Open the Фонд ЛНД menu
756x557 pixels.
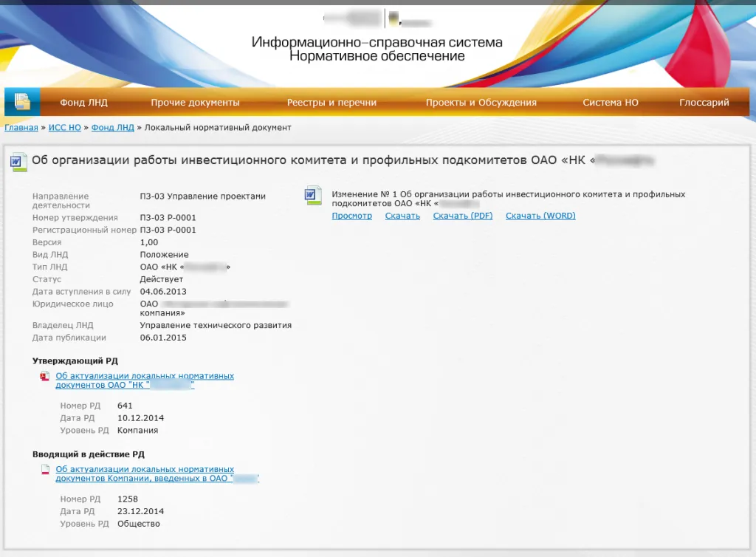point(83,103)
